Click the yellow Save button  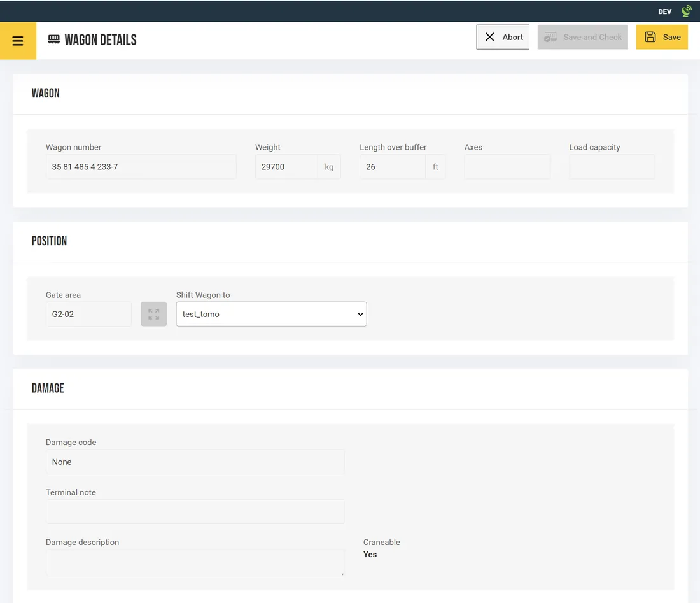tap(662, 37)
